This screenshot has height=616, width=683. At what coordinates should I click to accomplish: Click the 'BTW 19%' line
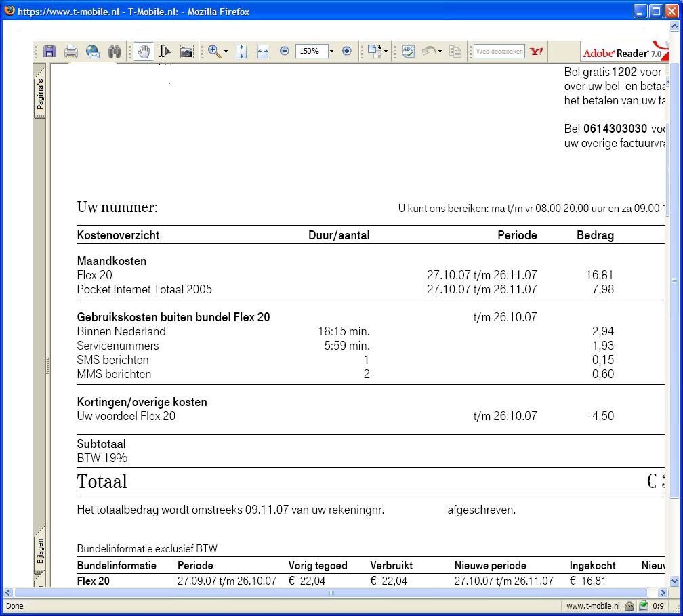tap(102, 458)
